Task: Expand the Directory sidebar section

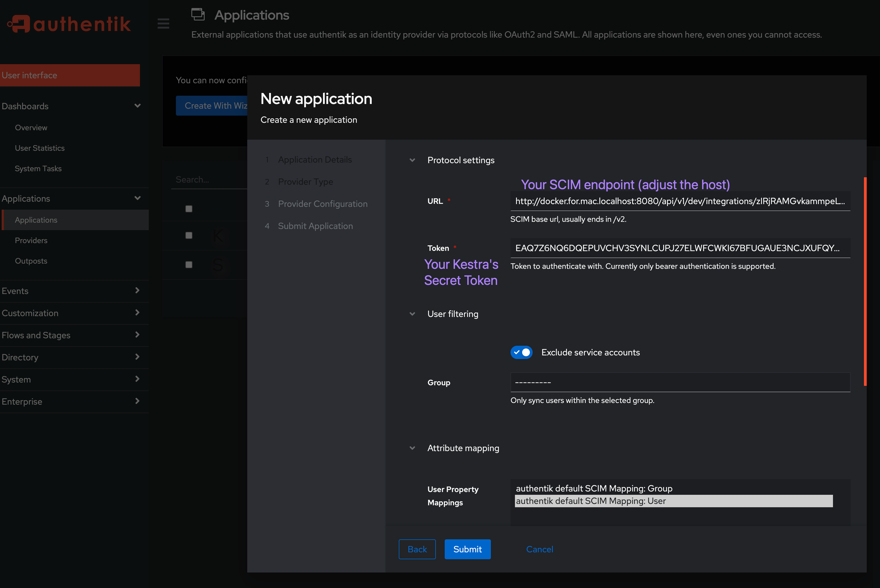Action: 137,357
